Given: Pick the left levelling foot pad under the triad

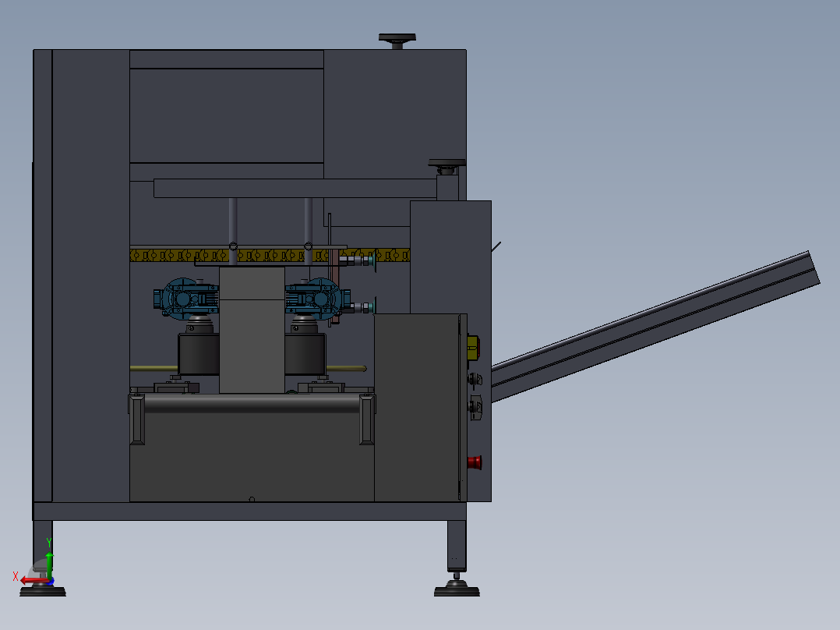Looking at the screenshot, I should click(43, 591).
